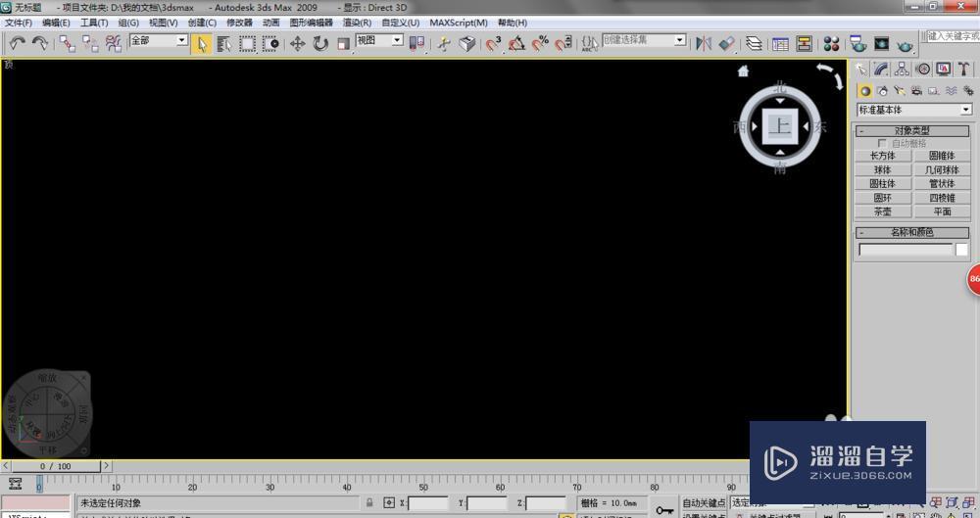The height and width of the screenshot is (518, 980).
Task: Open the Render Setup teapot icon
Action: click(x=857, y=44)
